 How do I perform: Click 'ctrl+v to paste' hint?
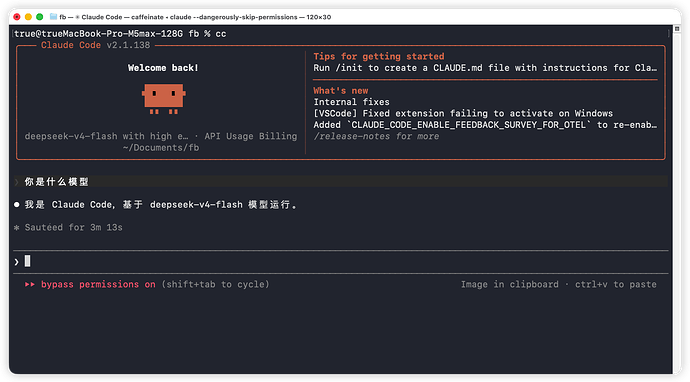coord(616,284)
